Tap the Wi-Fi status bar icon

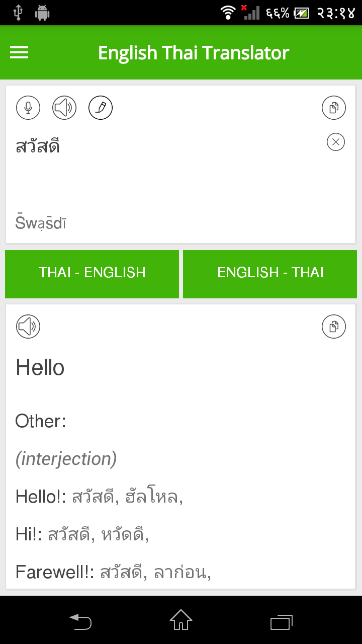[228, 12]
